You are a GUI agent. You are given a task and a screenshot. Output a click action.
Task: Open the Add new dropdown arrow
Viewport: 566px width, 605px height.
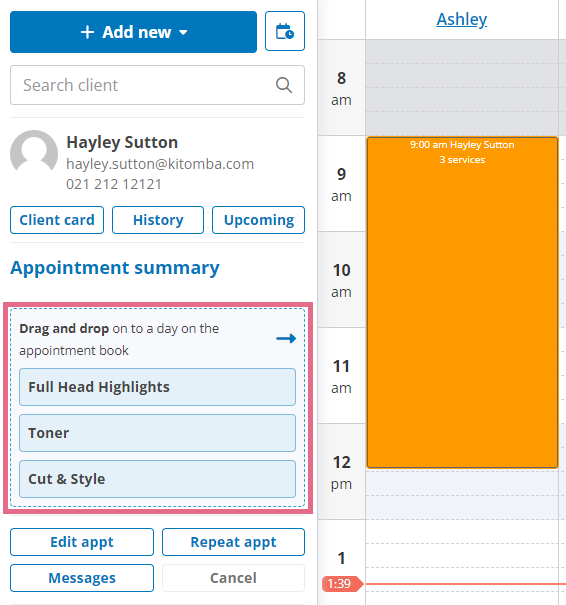point(183,32)
